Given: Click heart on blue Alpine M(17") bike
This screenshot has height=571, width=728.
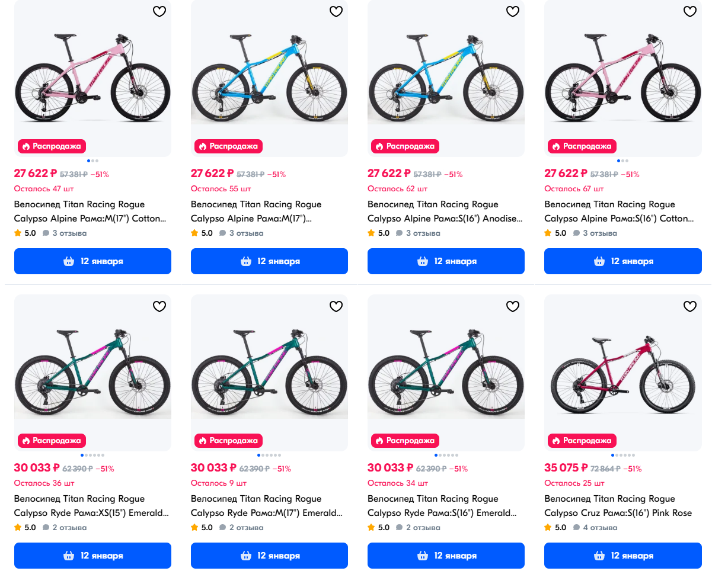Looking at the screenshot, I should tap(336, 11).
